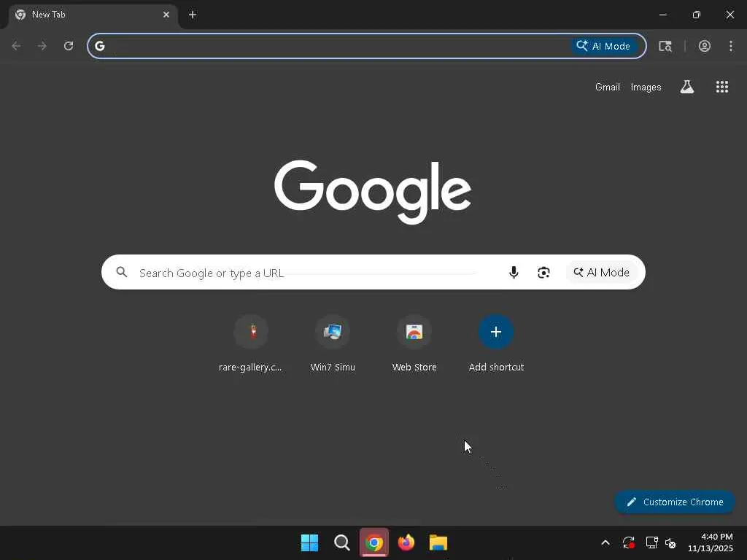Image resolution: width=747 pixels, height=560 pixels.
Task: Click the sync update tray icon
Action: 628,542
